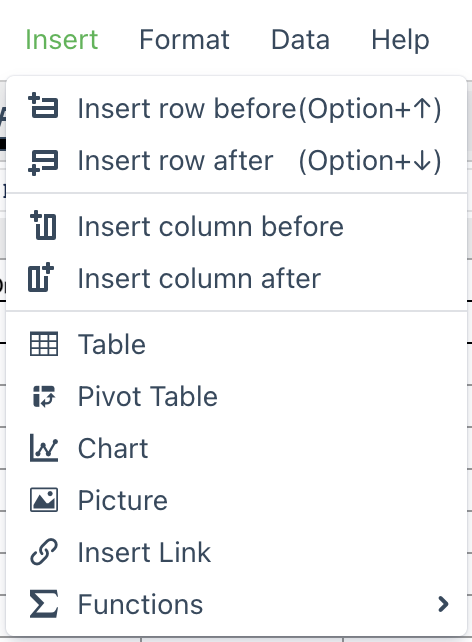
Task: Click the Pivot Table icon
Action: [44, 396]
